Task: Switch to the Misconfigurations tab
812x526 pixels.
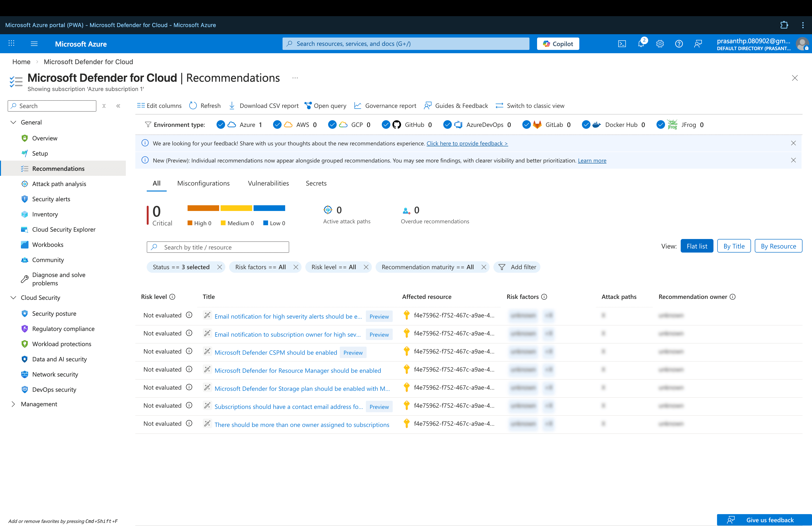Action: click(x=203, y=183)
